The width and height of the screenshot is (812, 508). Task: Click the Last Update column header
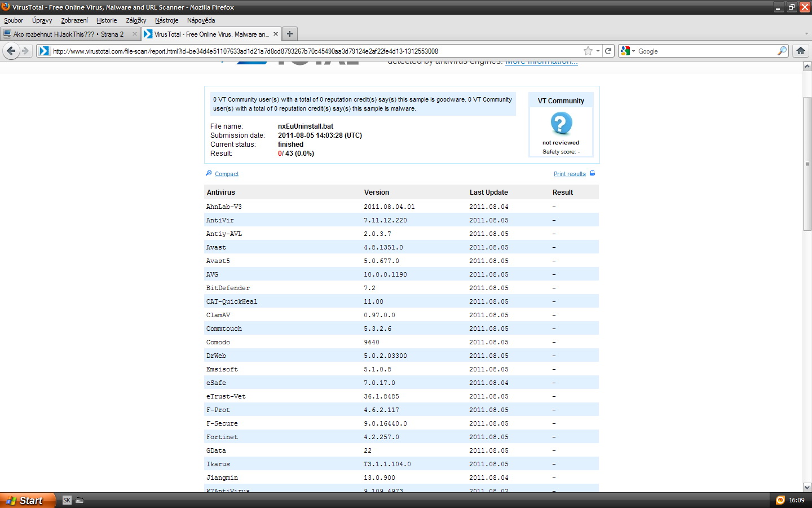[x=489, y=192]
